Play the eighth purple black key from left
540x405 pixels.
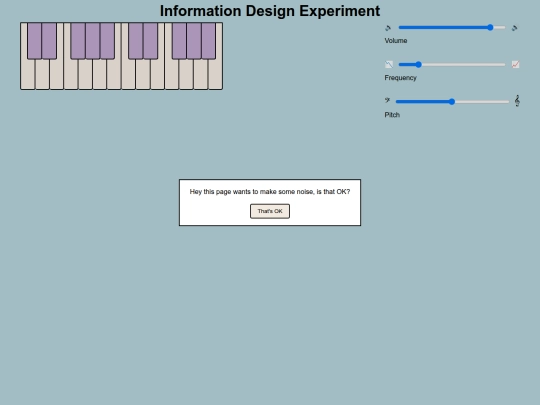pos(179,41)
